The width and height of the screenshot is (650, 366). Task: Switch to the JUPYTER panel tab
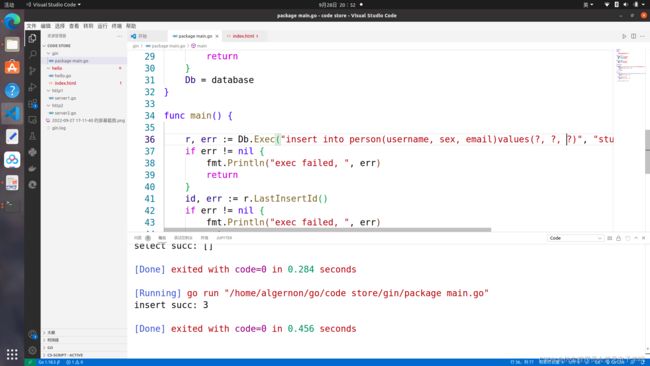[224, 238]
